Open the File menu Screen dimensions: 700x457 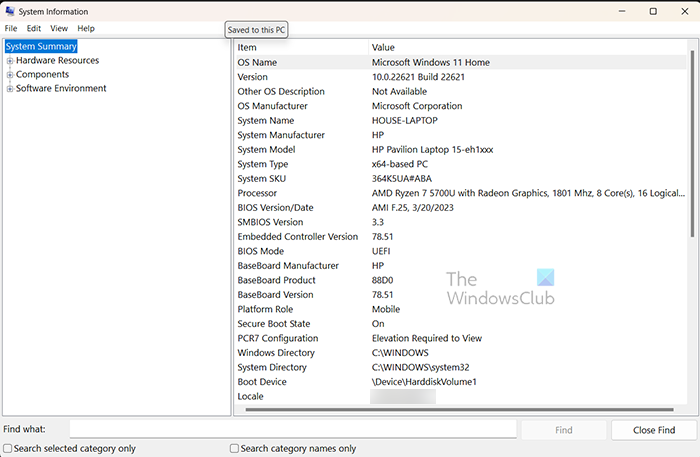click(x=11, y=29)
